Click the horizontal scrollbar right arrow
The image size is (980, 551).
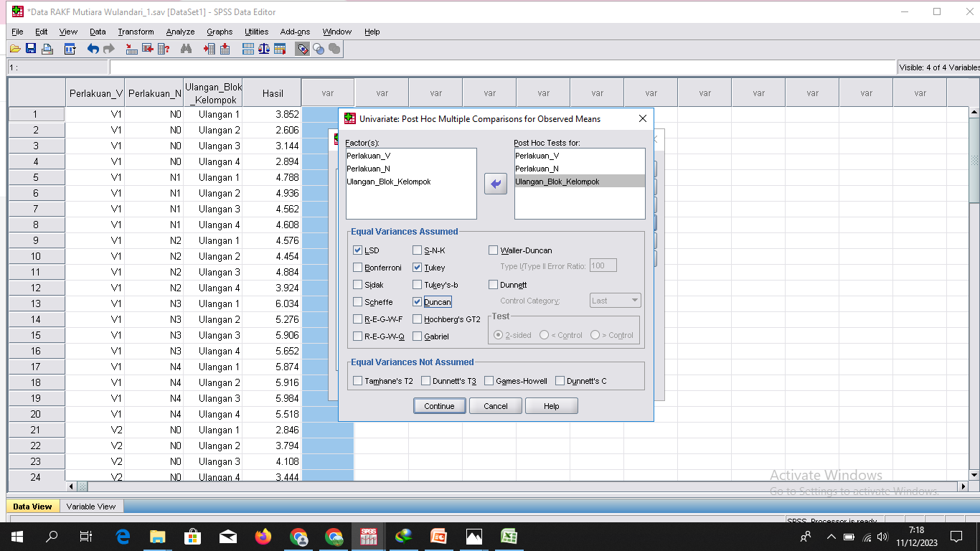[x=963, y=486]
